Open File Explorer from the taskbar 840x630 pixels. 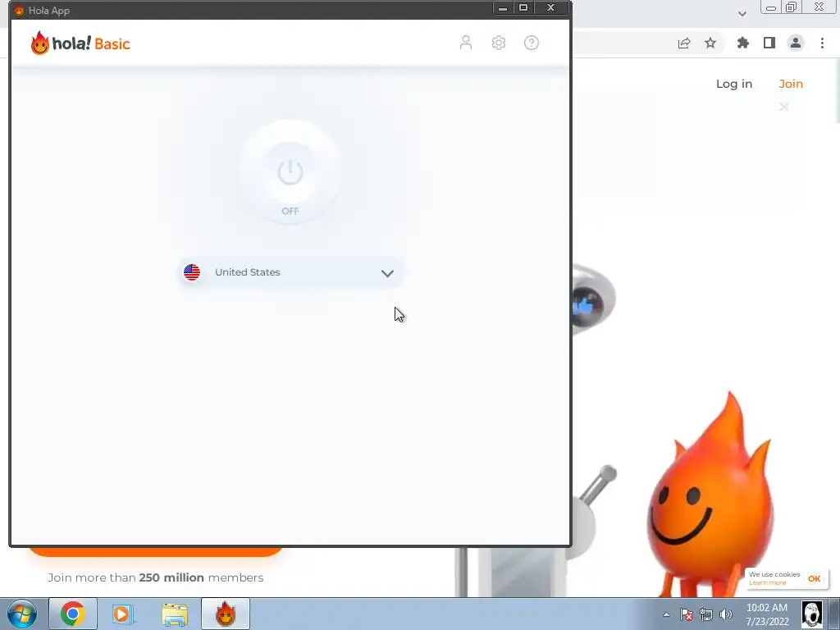(x=175, y=614)
